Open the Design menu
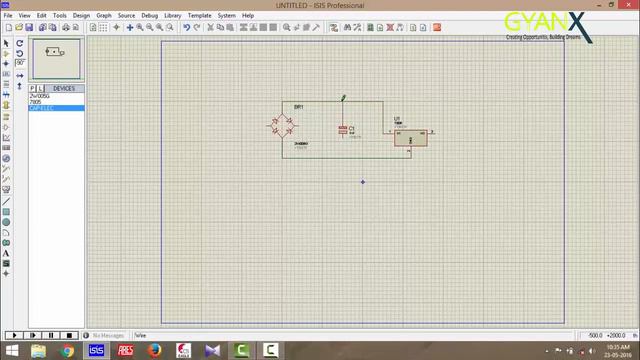Viewport: 640px width, 360px height. point(81,16)
